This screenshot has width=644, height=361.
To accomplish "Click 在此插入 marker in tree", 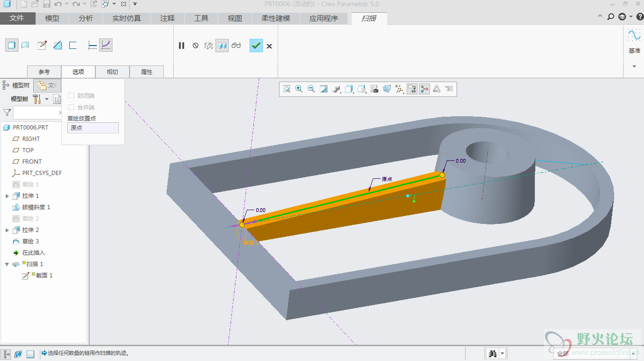I will click(x=33, y=253).
